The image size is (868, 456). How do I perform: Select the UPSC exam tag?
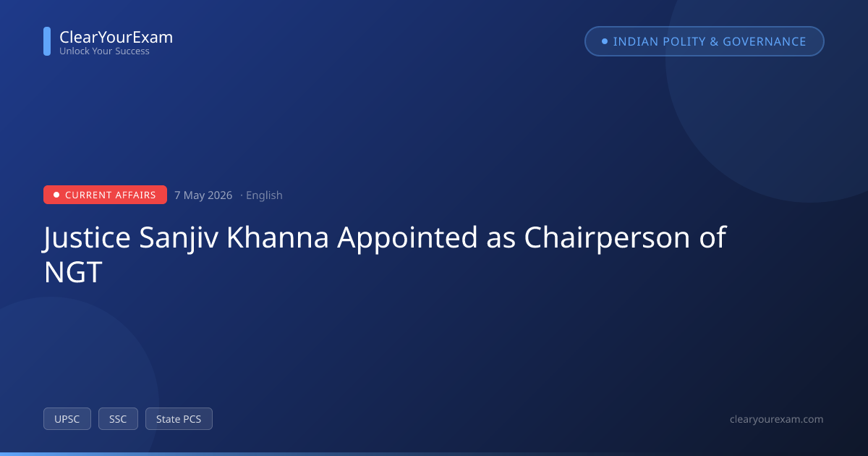click(67, 419)
